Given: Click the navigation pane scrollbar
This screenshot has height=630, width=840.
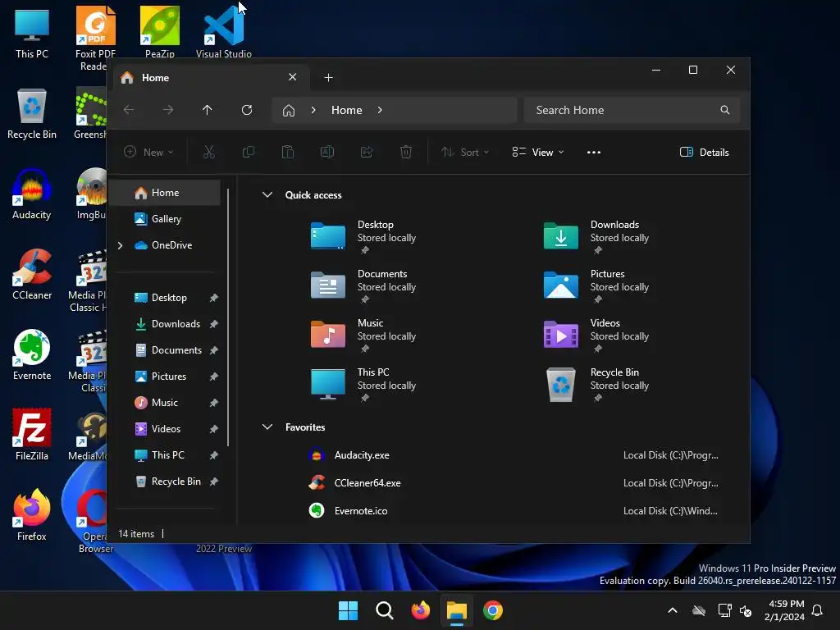Looking at the screenshot, I should coord(228,317).
